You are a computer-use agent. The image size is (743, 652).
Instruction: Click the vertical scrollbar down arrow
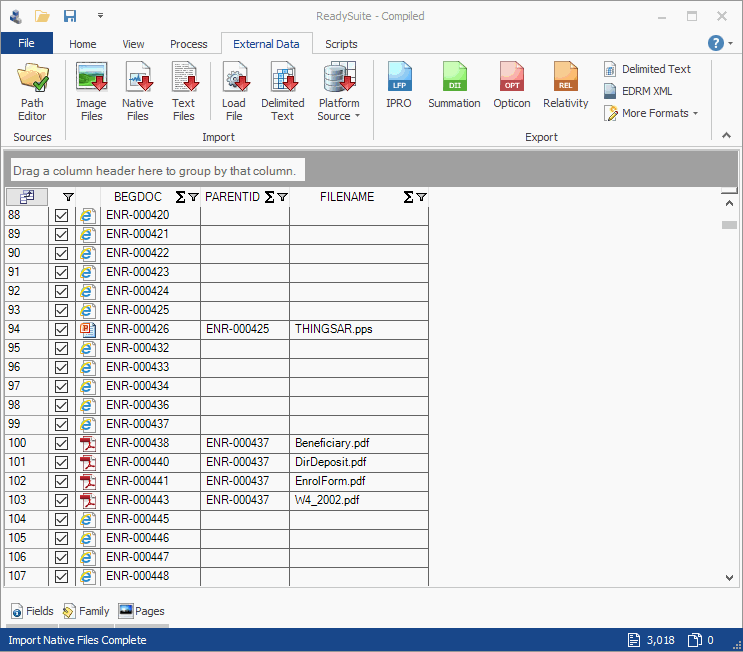pyautogui.click(x=729, y=577)
